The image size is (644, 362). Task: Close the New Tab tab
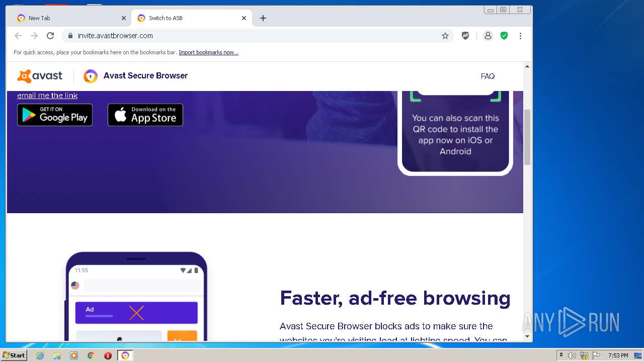click(x=124, y=18)
